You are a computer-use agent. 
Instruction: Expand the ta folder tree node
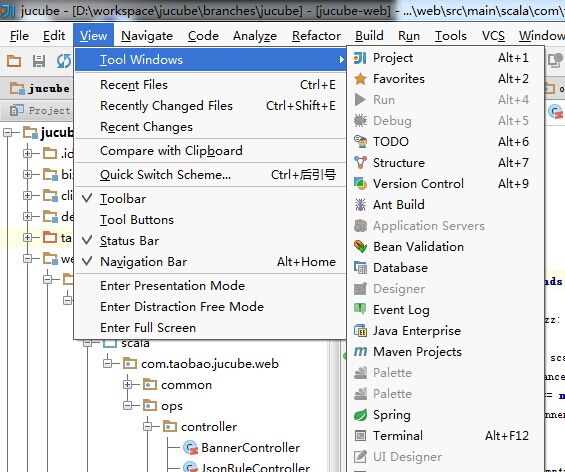tap(27, 237)
